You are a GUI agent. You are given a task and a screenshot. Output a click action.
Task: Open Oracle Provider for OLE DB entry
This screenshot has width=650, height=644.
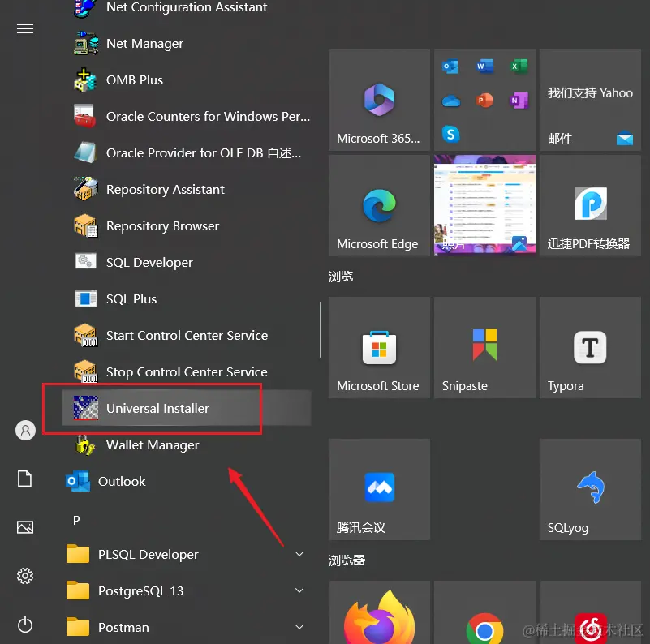click(187, 153)
